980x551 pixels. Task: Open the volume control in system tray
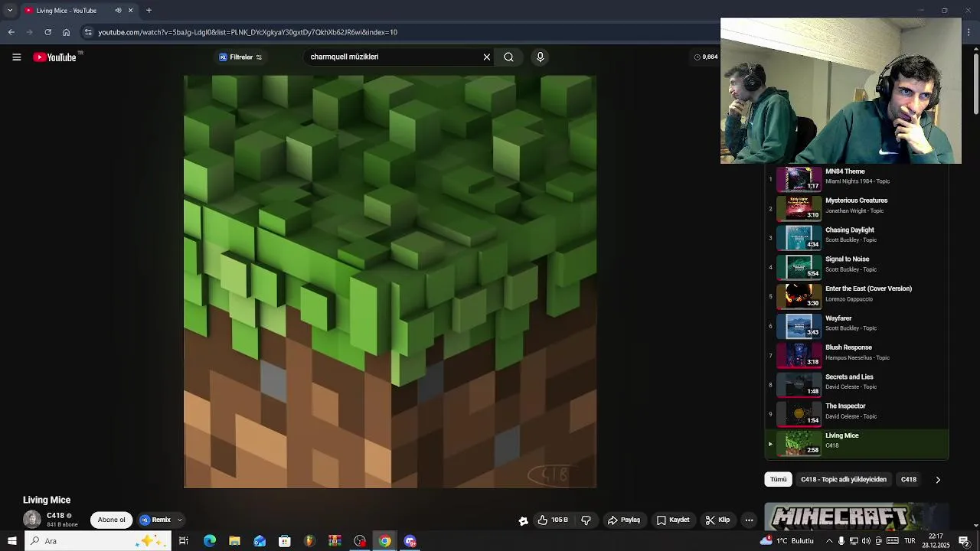coord(866,541)
